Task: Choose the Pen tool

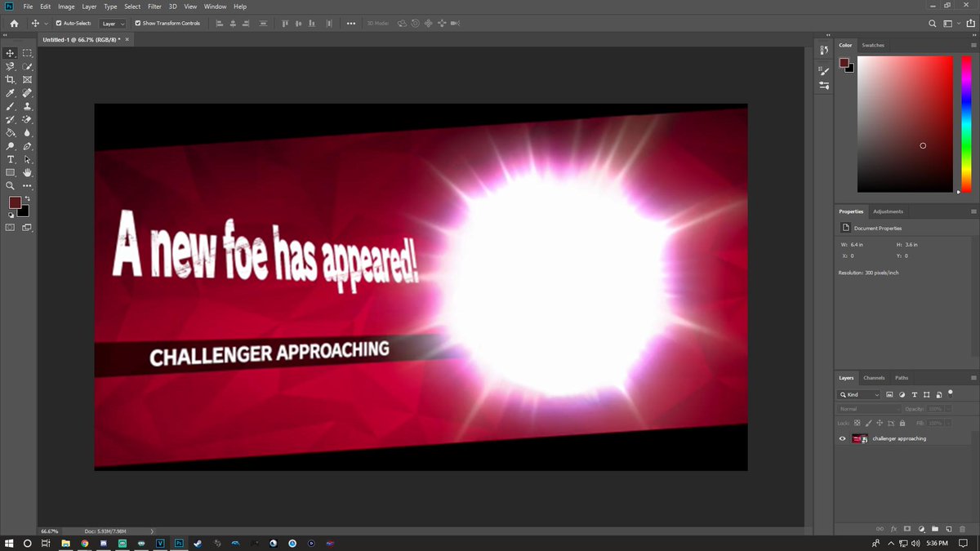Action: [28, 146]
